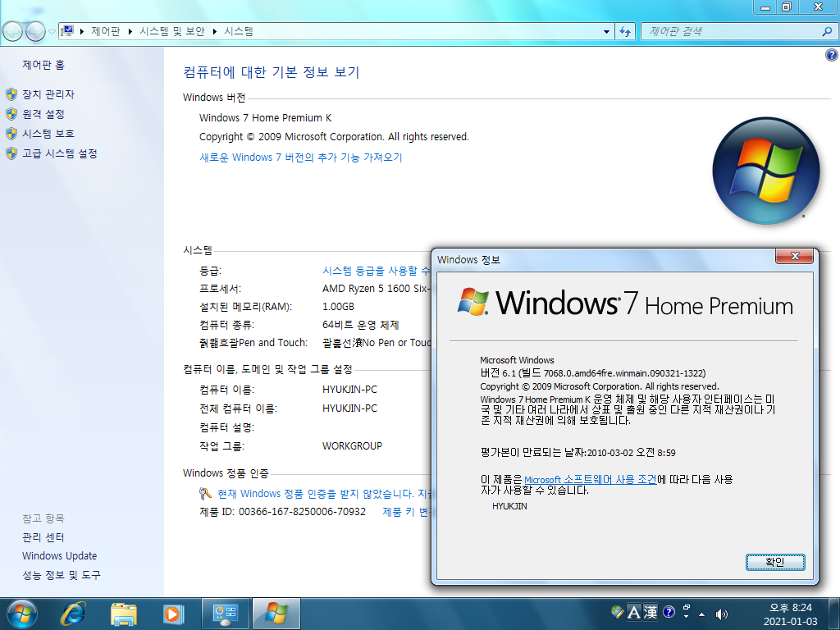Viewport: 840px width, 630px height.
Task: Open 시스템 등급을 사용할 수 link
Action: [376, 271]
